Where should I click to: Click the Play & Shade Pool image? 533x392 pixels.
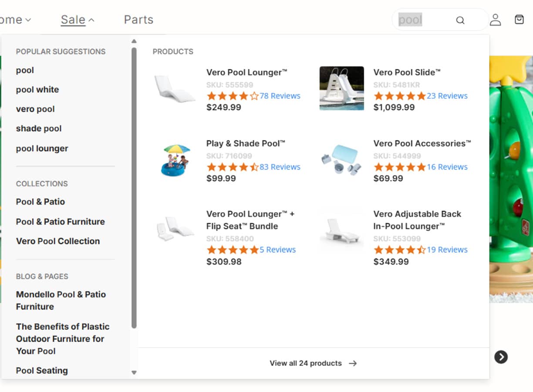pyautogui.click(x=175, y=160)
